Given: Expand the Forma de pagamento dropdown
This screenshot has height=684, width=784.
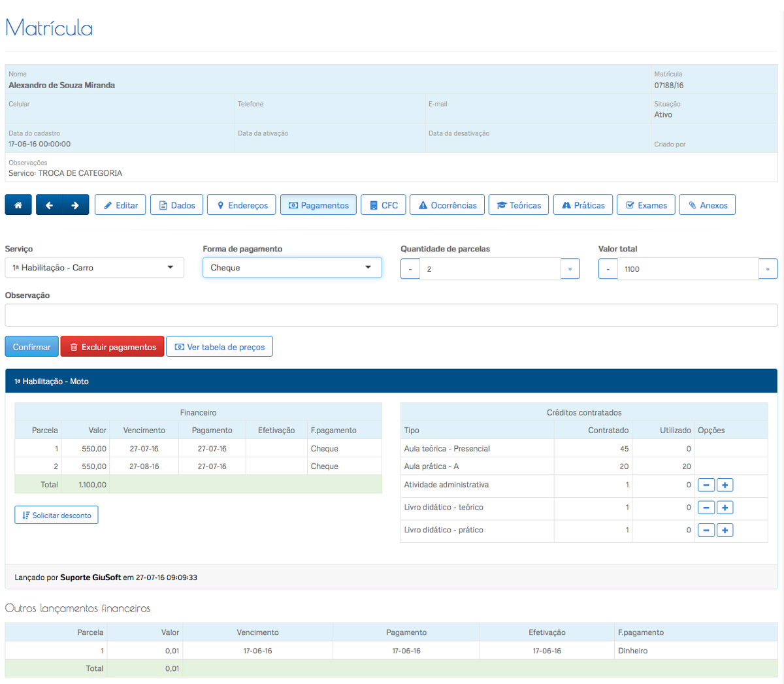Looking at the screenshot, I should pyautogui.click(x=292, y=268).
